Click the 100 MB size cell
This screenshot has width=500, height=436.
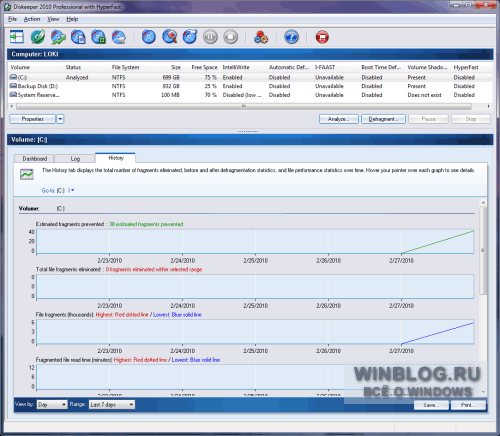pos(170,95)
